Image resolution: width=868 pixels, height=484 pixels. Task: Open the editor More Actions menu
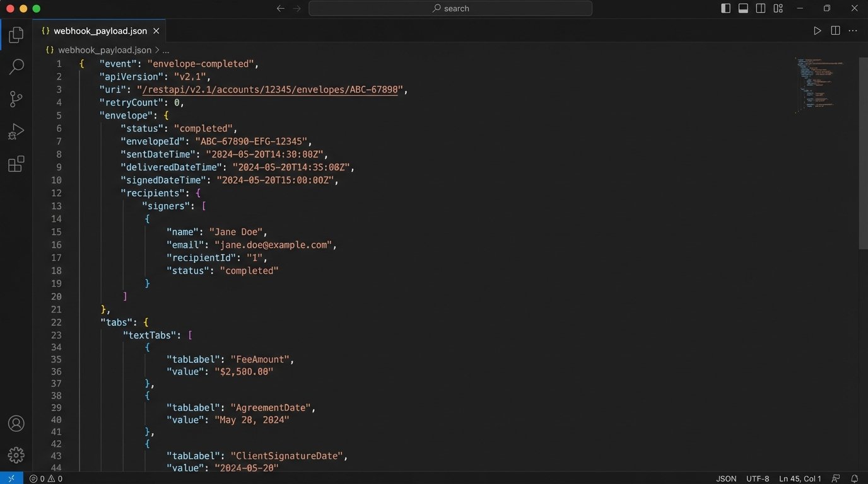(853, 30)
